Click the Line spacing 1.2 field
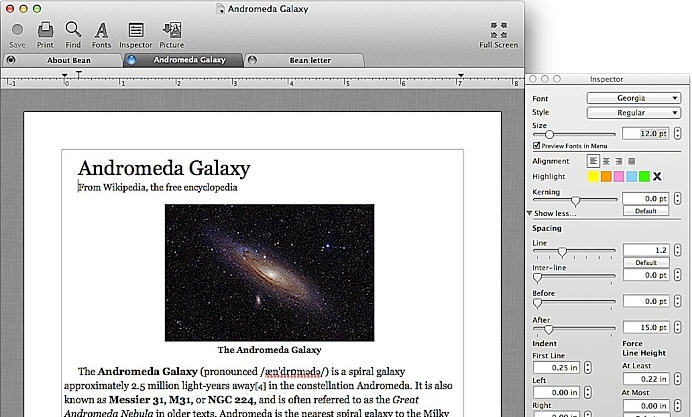Image resolution: width=692 pixels, height=417 pixels. [x=646, y=250]
